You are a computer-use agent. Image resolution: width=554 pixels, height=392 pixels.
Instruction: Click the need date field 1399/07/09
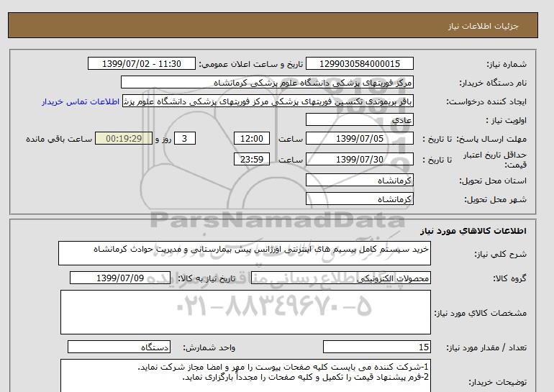[x=120, y=278]
